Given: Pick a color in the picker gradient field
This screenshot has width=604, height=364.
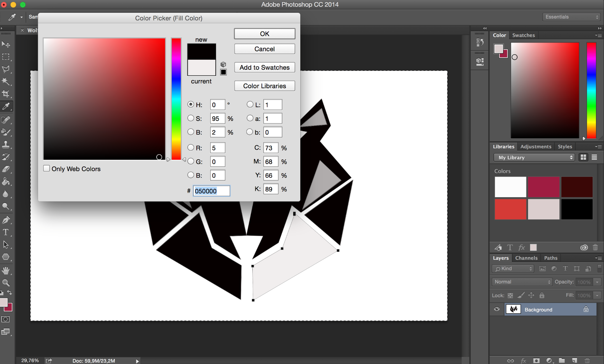Looking at the screenshot, I should tap(104, 99).
